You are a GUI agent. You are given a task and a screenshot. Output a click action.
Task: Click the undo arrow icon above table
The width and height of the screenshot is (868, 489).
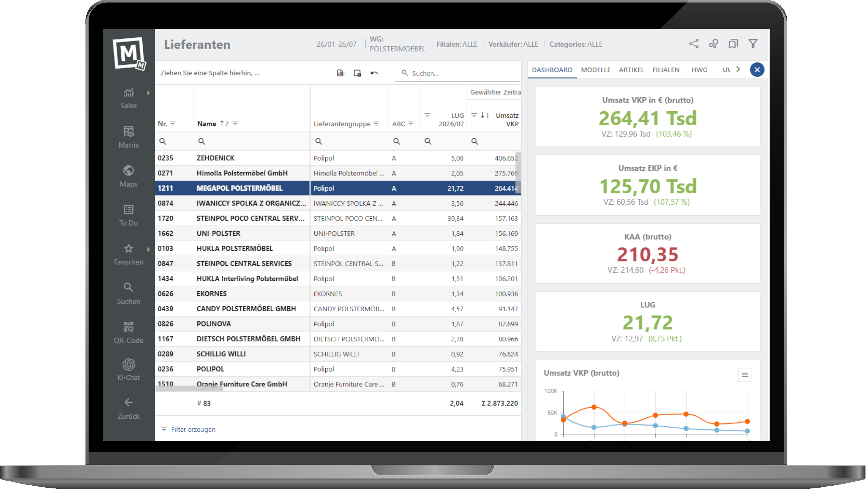pyautogui.click(x=374, y=73)
